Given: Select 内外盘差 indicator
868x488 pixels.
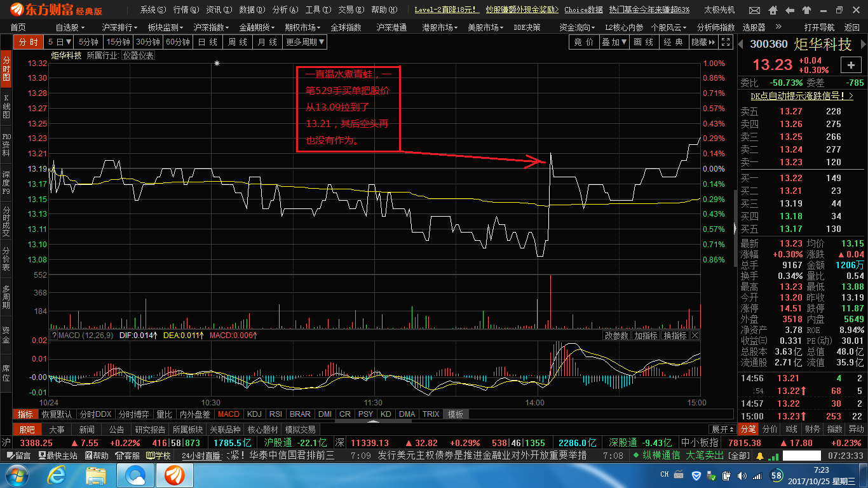Looking at the screenshot, I should 195,414.
